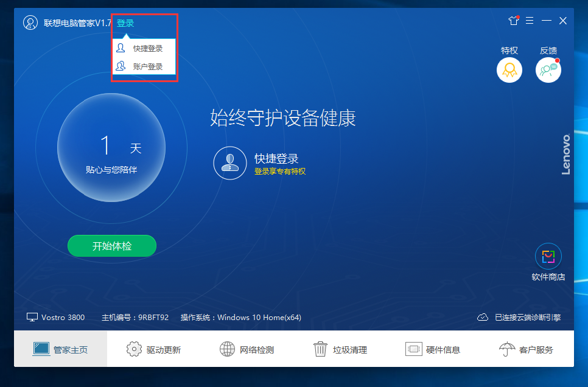588x387 pixels.
Task: Open the hamburger main menu
Action: 530,20
